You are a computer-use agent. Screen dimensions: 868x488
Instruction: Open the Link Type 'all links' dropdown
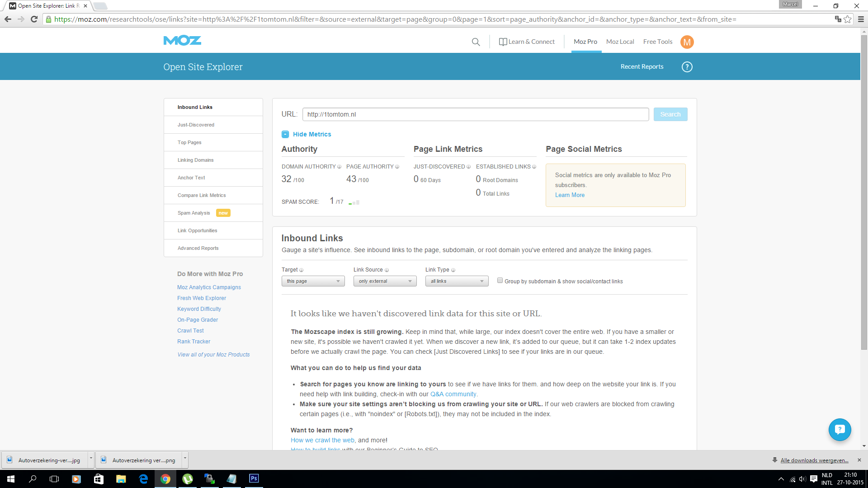pyautogui.click(x=457, y=281)
